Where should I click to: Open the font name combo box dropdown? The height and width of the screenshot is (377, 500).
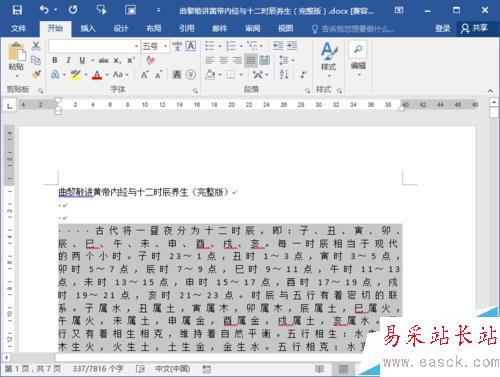point(136,46)
